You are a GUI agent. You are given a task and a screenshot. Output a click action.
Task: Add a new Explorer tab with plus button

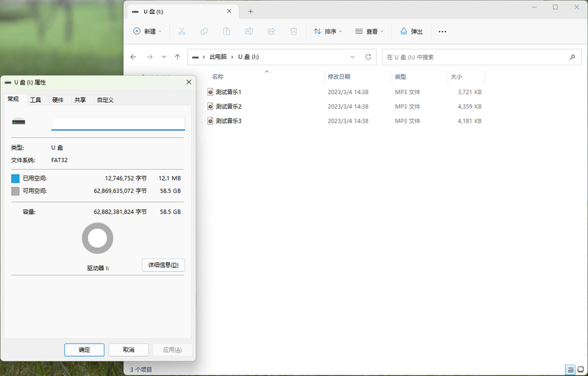(x=251, y=12)
